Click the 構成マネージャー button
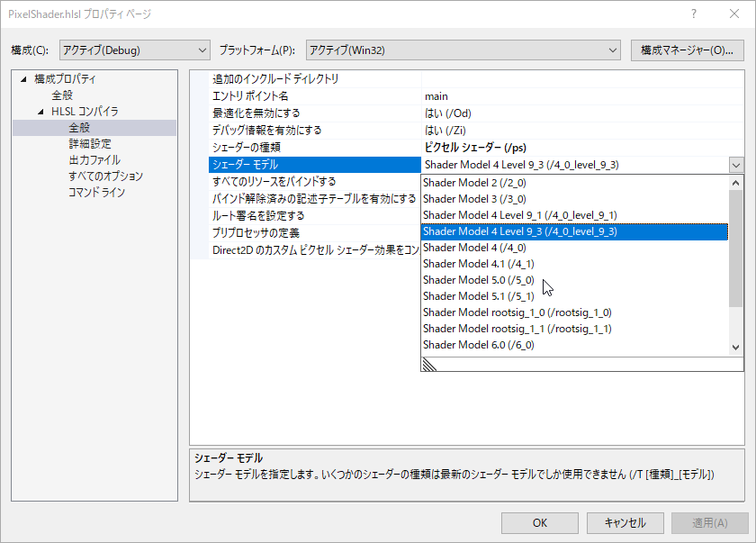 687,50
